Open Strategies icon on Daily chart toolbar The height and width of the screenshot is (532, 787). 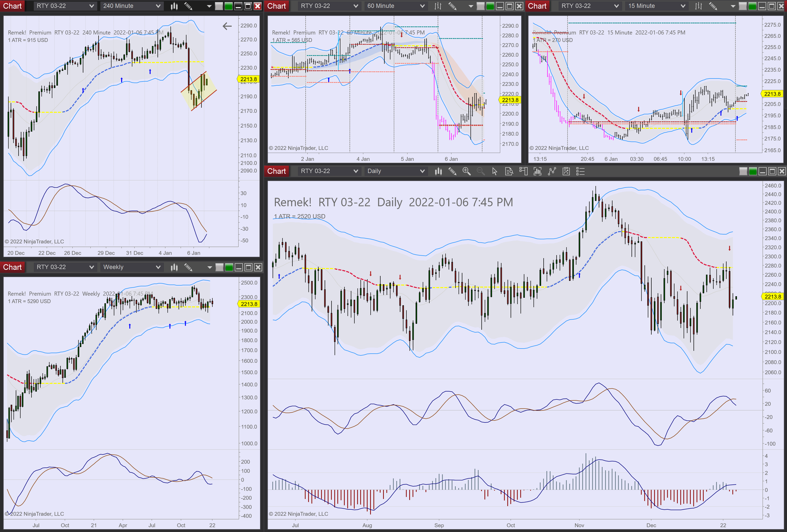[566, 171]
